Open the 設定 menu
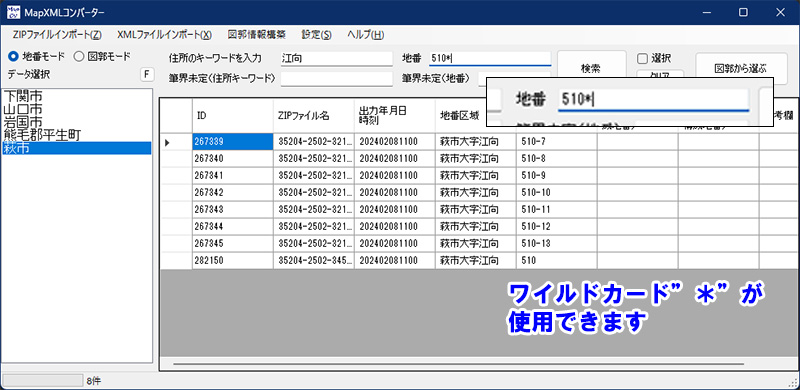Screen dimensions: 800x390 316,35
